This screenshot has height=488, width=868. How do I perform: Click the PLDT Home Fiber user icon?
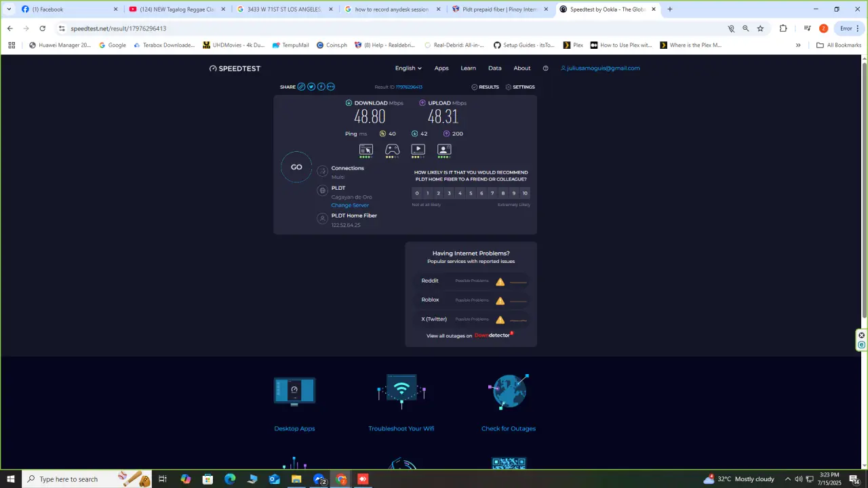point(323,218)
